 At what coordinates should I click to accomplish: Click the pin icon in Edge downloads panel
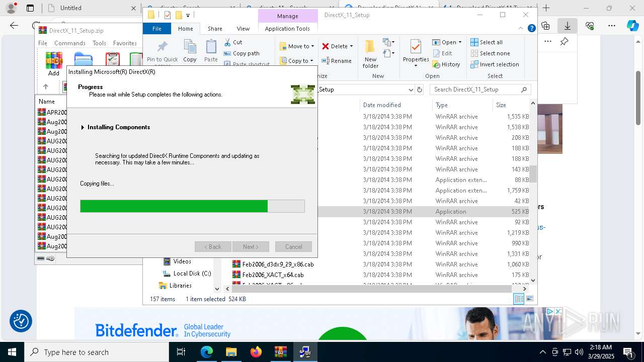tap(565, 42)
